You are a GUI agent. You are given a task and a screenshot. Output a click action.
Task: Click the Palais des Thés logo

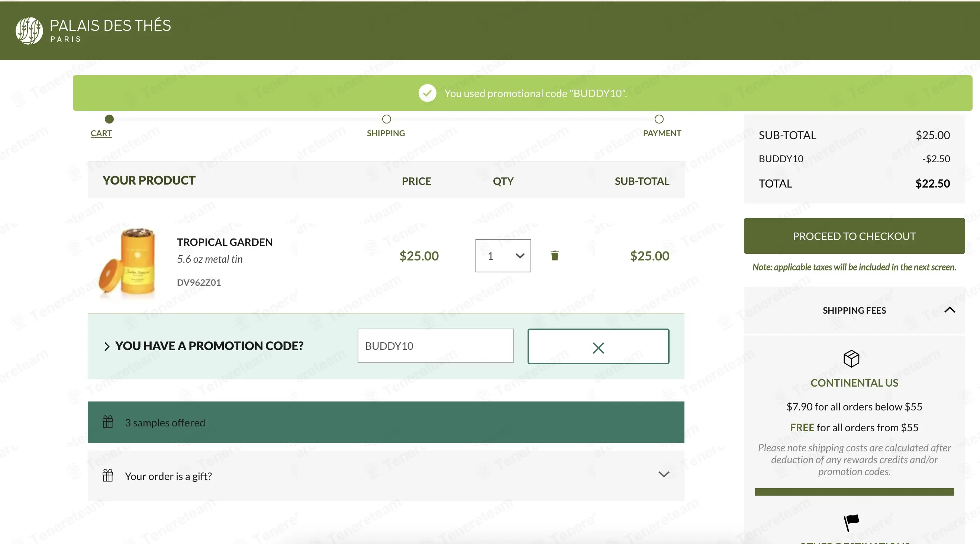[x=93, y=31]
